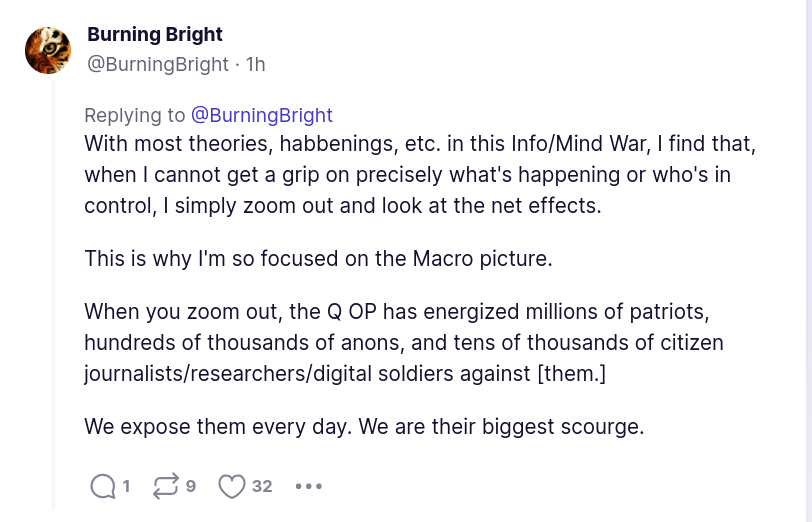Click the words "Macro picture" in the post
This screenshot has width=812, height=522.
[x=494, y=258]
